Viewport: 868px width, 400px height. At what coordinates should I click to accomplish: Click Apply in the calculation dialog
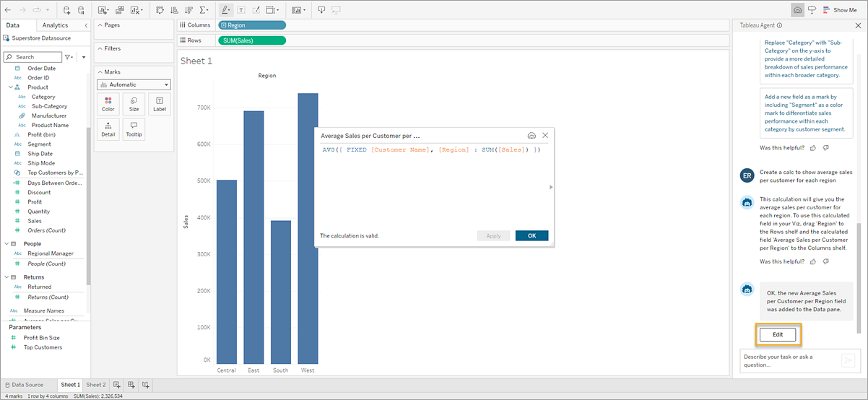[493, 235]
